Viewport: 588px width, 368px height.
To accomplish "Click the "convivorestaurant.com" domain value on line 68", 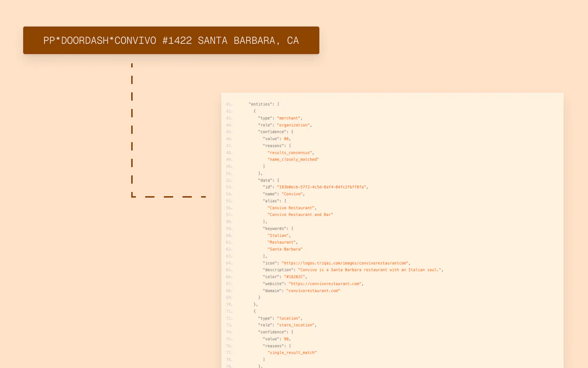I will (x=313, y=291).
